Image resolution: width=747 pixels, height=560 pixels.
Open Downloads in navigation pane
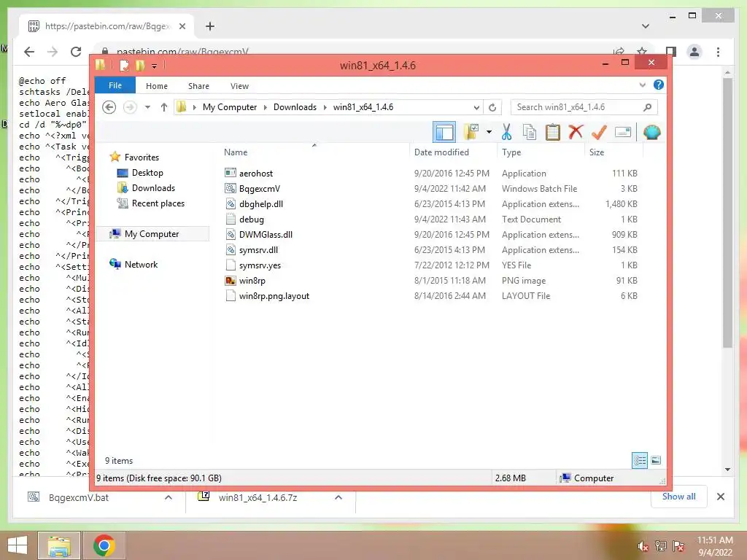[x=153, y=188]
